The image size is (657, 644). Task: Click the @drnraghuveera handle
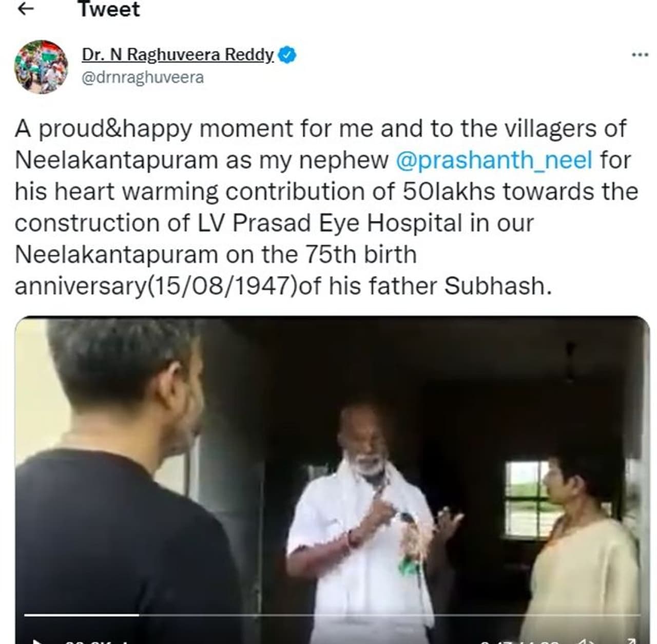pyautogui.click(x=143, y=78)
